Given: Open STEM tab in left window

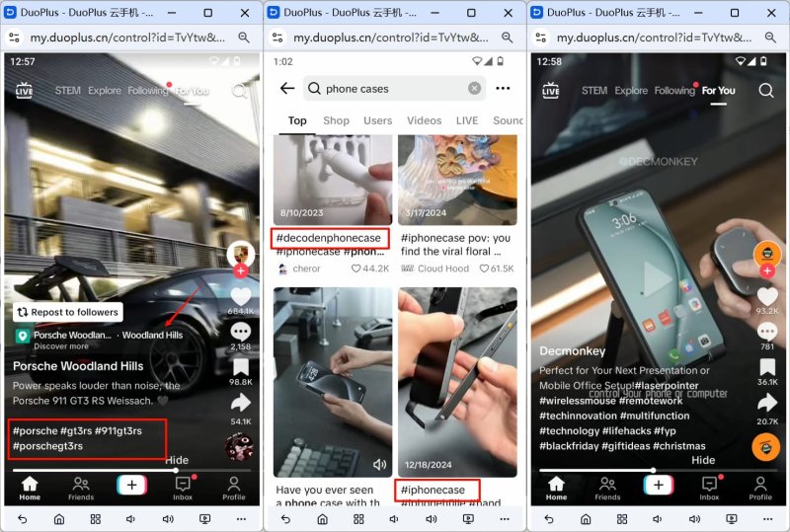Looking at the screenshot, I should (67, 91).
